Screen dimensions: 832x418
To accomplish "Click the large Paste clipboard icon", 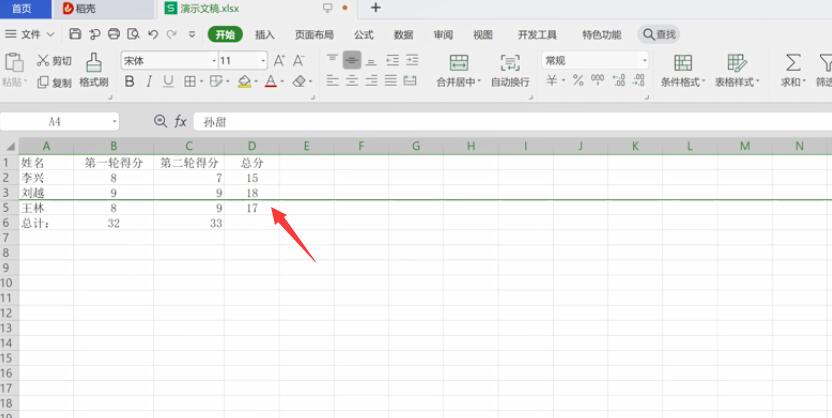I will (x=14, y=62).
